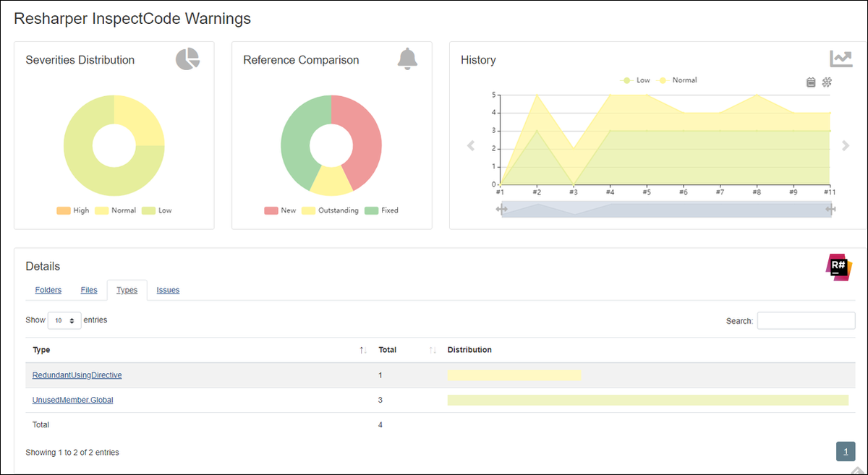
Task: Toggle the Normal severity legend in donut chart
Action: pos(115,210)
